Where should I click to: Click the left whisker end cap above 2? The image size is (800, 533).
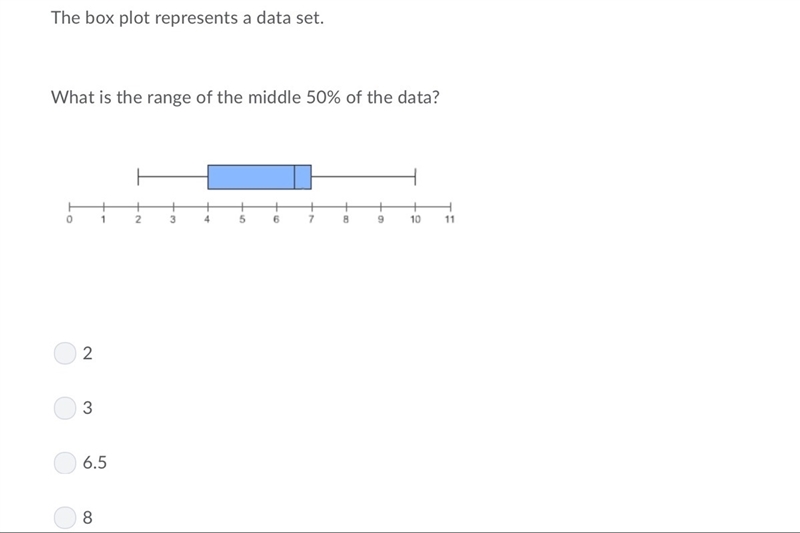[x=138, y=177]
